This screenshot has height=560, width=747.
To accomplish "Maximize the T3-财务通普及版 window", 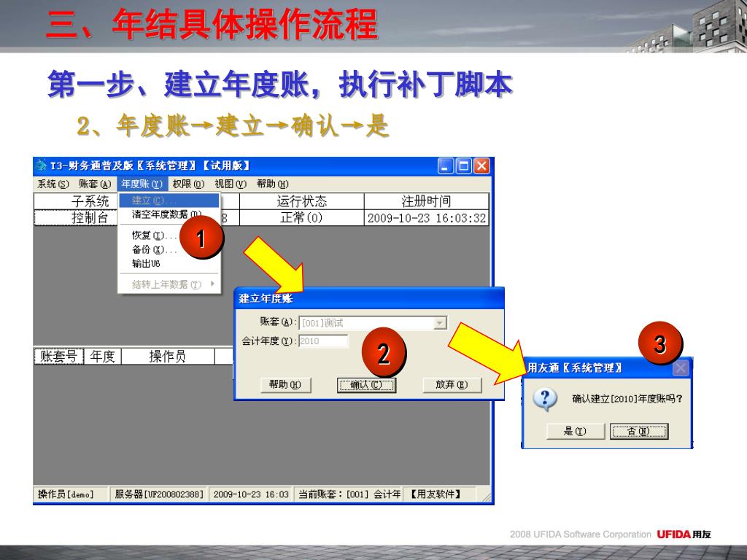I will coord(463,166).
